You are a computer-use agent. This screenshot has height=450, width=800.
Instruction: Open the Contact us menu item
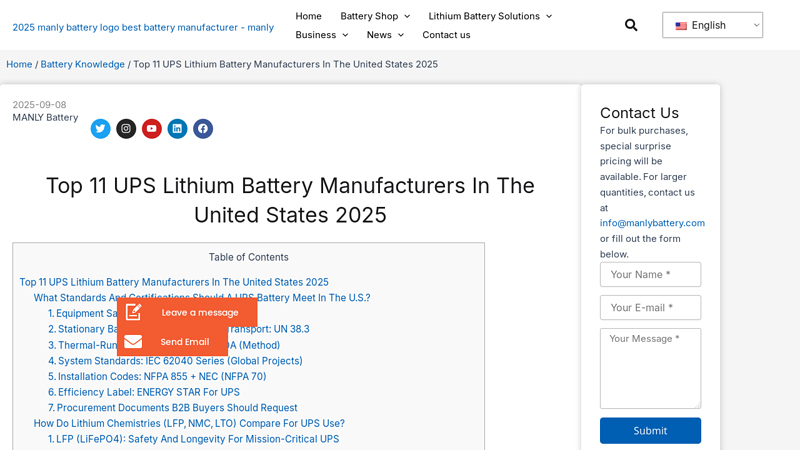click(446, 35)
